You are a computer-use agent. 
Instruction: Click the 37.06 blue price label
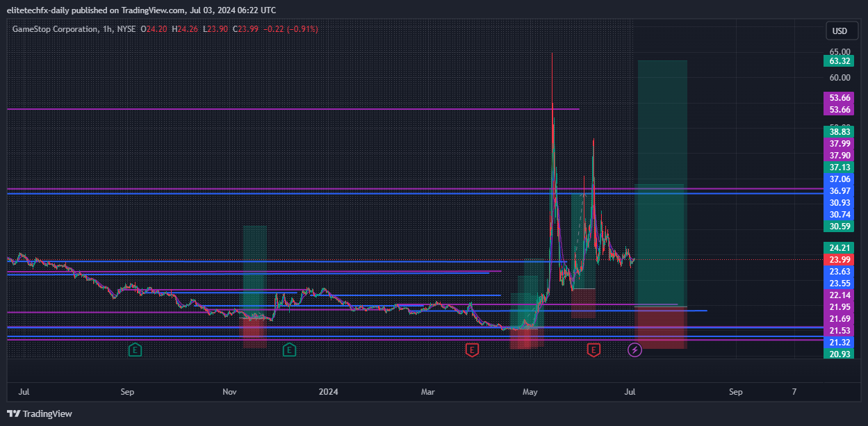pyautogui.click(x=840, y=179)
